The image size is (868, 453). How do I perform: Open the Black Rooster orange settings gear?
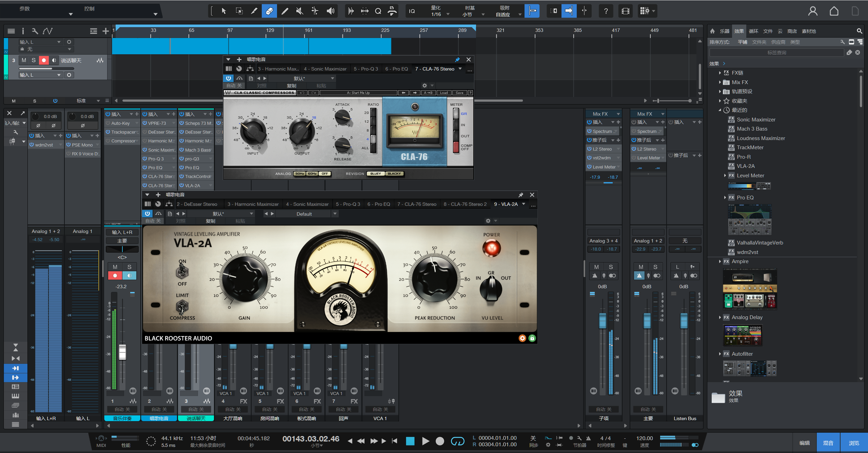522,338
